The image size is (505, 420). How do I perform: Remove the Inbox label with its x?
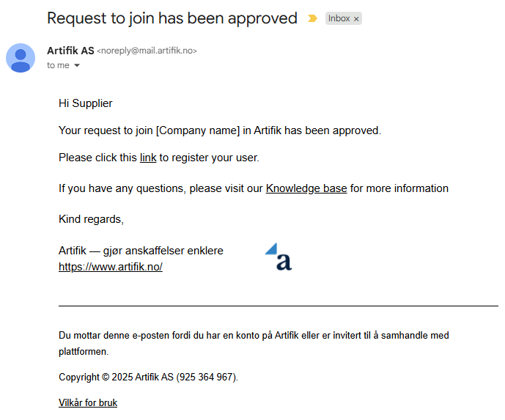click(x=356, y=19)
